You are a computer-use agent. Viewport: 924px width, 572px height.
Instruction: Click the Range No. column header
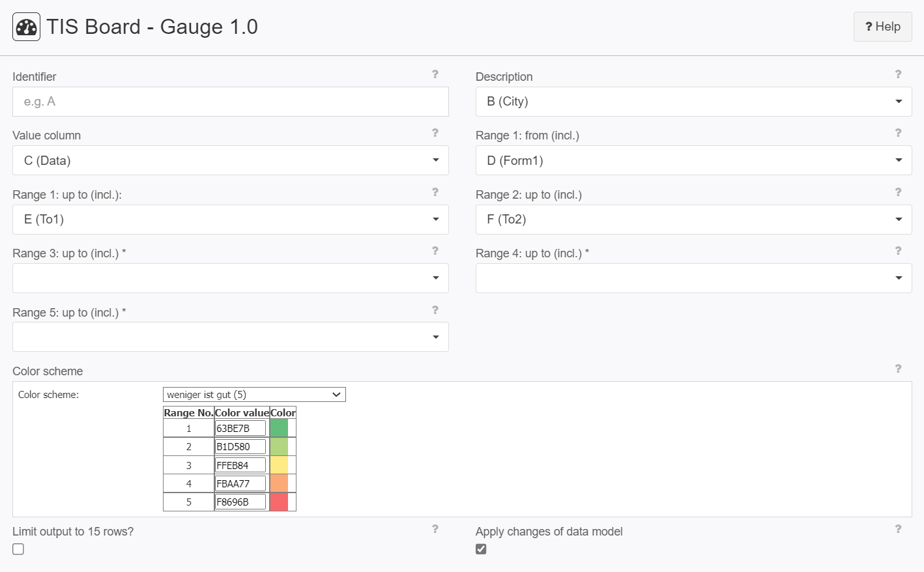pyautogui.click(x=188, y=412)
